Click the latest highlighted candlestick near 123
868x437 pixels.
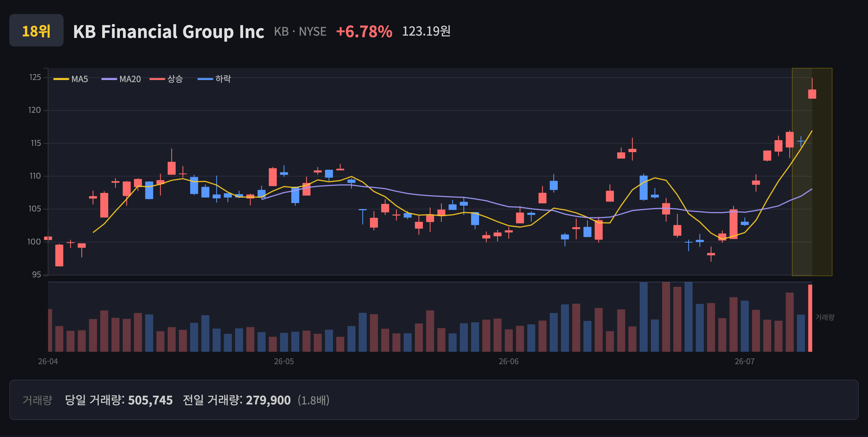pyautogui.click(x=812, y=94)
